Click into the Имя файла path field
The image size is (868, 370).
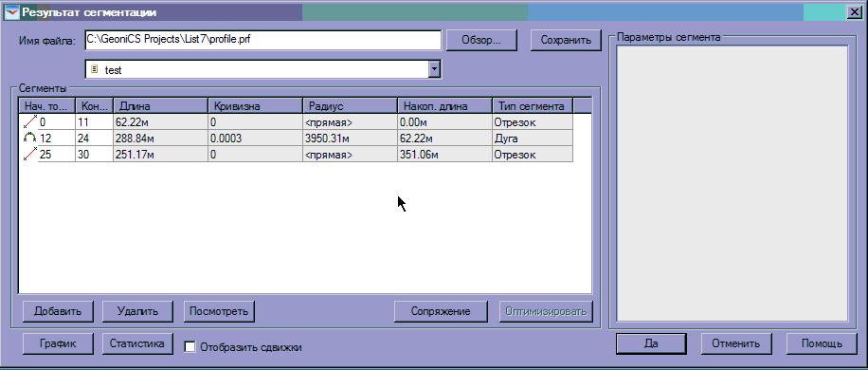click(x=262, y=40)
